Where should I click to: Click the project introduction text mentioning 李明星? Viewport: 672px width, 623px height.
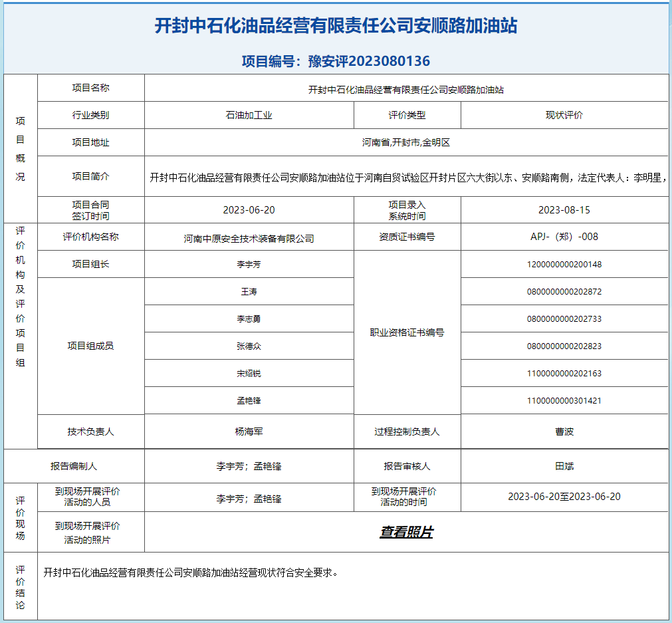pyautogui.click(x=407, y=178)
